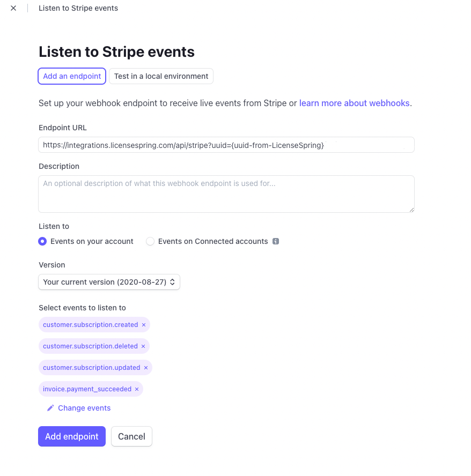
Task: Remove the customer.subscription.created event tag
Action: point(143,324)
